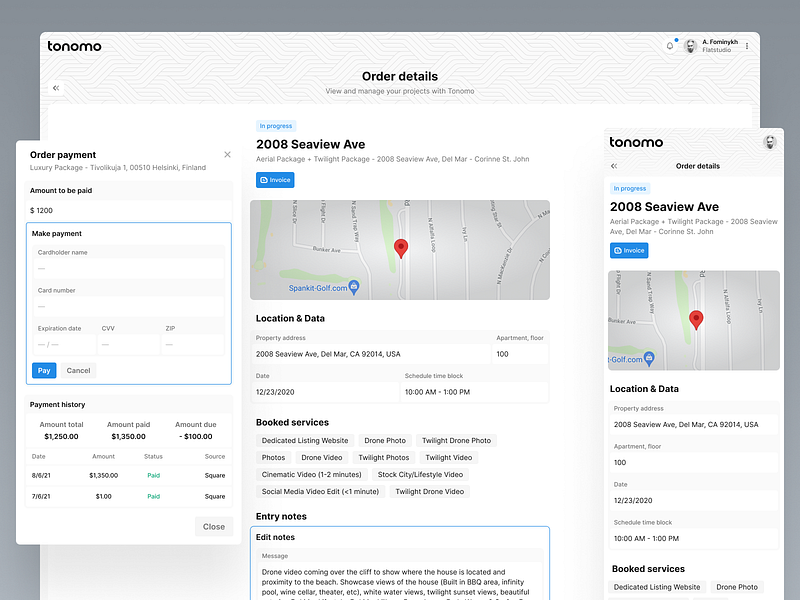Screen dimensions: 800x600
Task: Click Close on the Order payment panel
Action: click(x=214, y=526)
